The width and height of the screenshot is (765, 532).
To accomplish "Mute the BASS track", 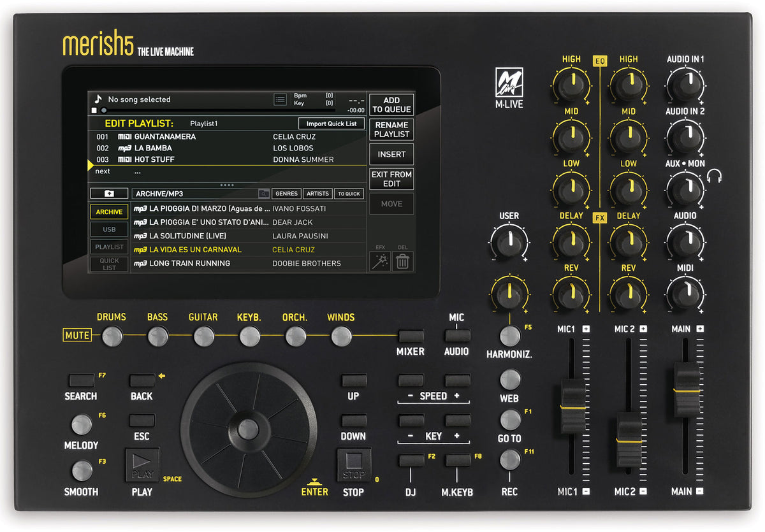I will (x=157, y=336).
